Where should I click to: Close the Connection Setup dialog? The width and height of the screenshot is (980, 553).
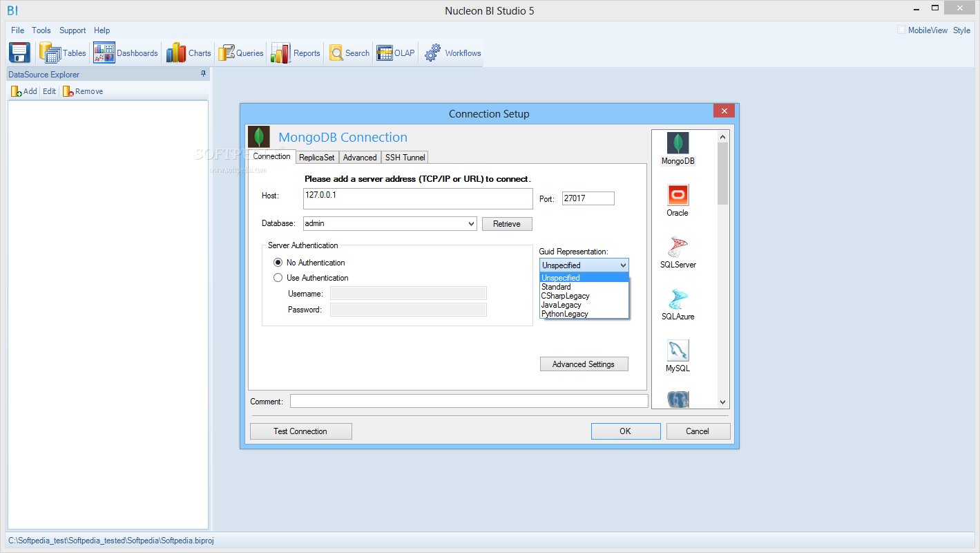pyautogui.click(x=724, y=111)
